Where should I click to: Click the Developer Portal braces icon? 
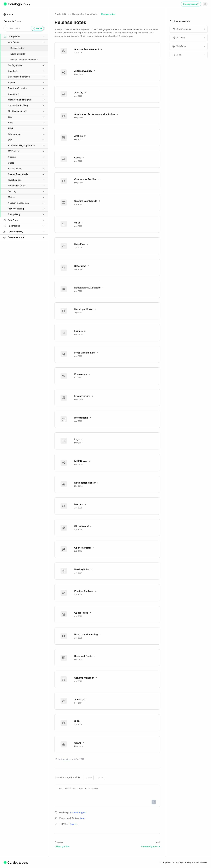coord(63,311)
